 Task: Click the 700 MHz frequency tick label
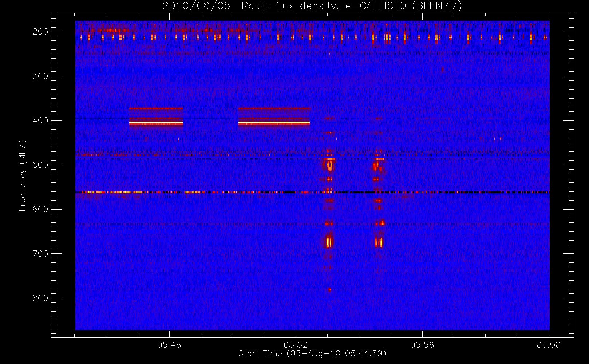click(x=40, y=254)
